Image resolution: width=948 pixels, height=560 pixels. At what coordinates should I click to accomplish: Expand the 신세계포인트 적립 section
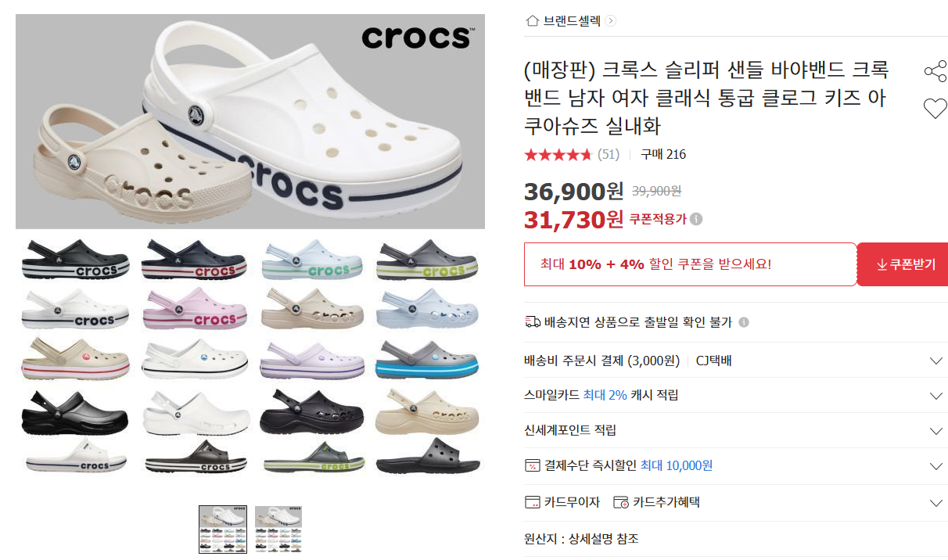pos(735,430)
